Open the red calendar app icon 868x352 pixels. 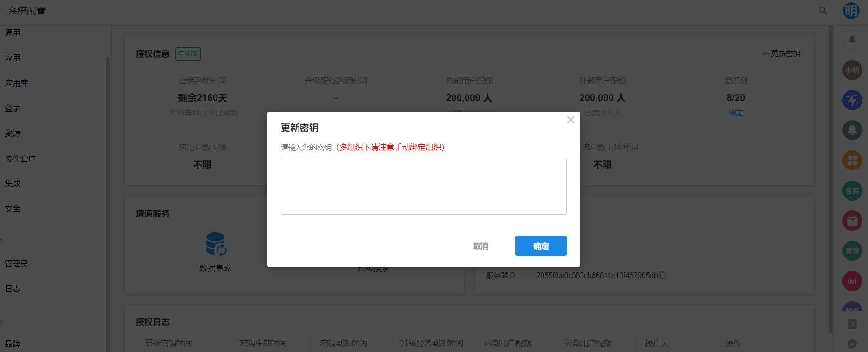tap(852, 221)
